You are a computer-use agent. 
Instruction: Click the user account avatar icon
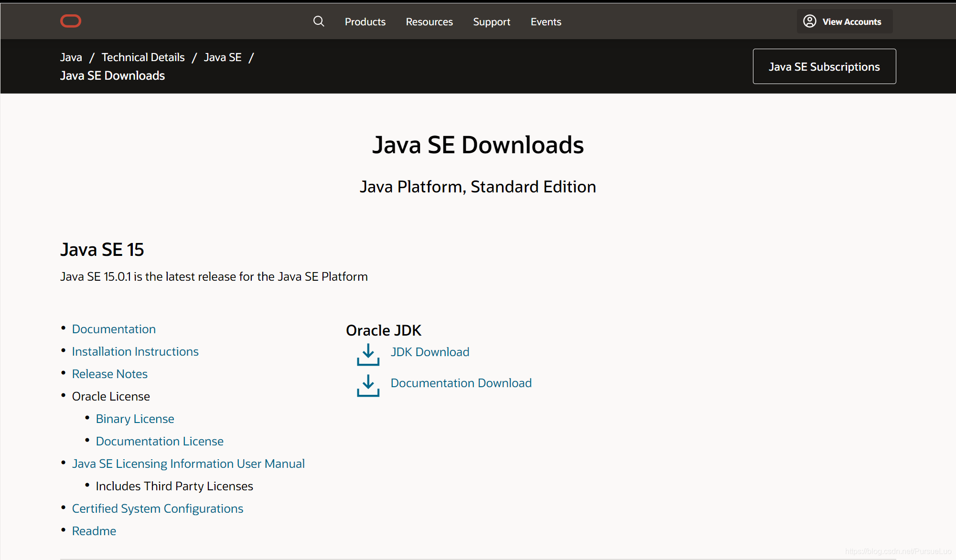pyautogui.click(x=809, y=21)
